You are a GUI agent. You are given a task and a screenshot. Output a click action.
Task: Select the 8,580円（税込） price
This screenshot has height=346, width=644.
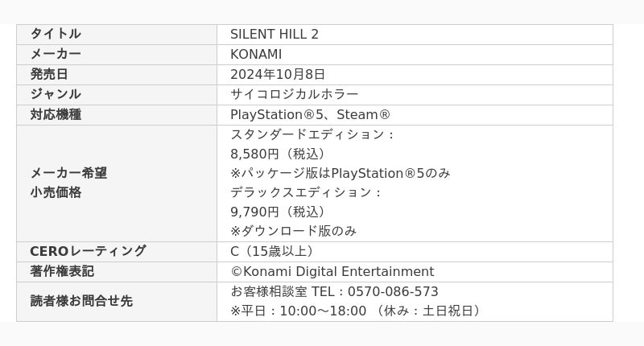click(279, 154)
